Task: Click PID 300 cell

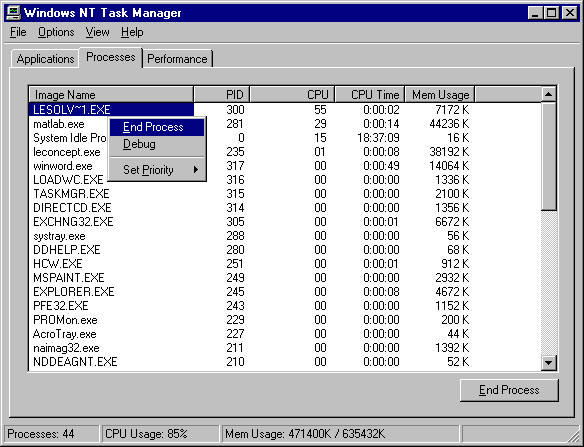Action: pos(235,110)
